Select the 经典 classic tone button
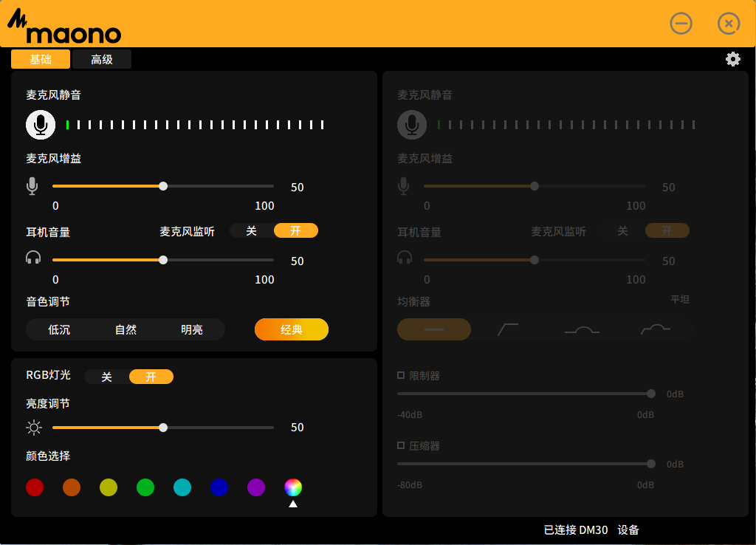The width and height of the screenshot is (756, 545). pyautogui.click(x=292, y=329)
